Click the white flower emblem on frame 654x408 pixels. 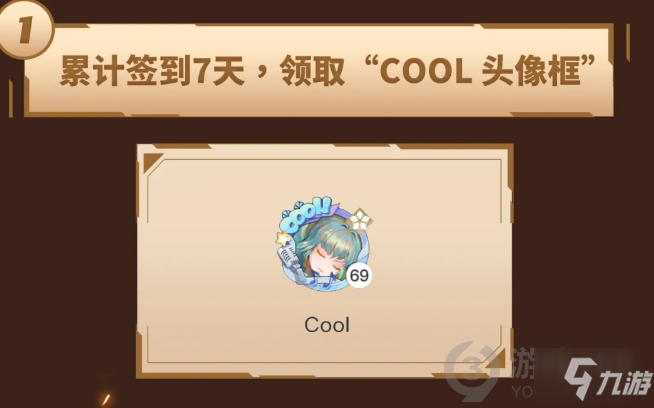click(360, 219)
